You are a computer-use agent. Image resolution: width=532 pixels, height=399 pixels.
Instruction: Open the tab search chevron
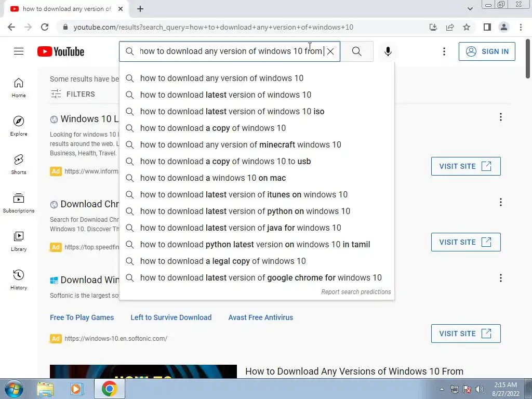pyautogui.click(x=470, y=9)
